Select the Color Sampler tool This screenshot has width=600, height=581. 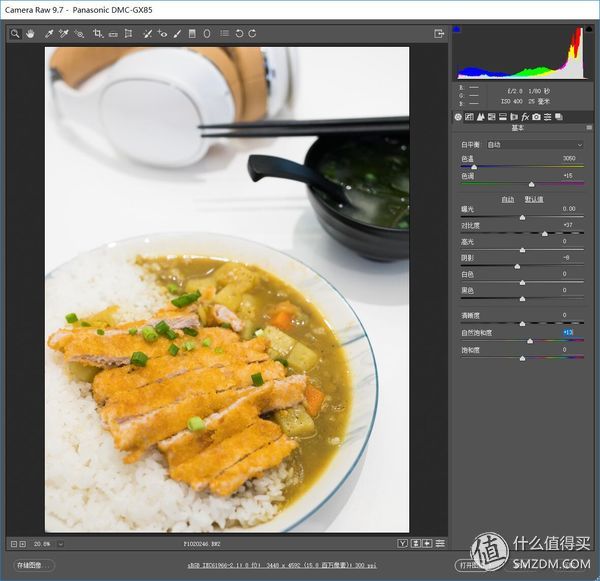tap(64, 34)
